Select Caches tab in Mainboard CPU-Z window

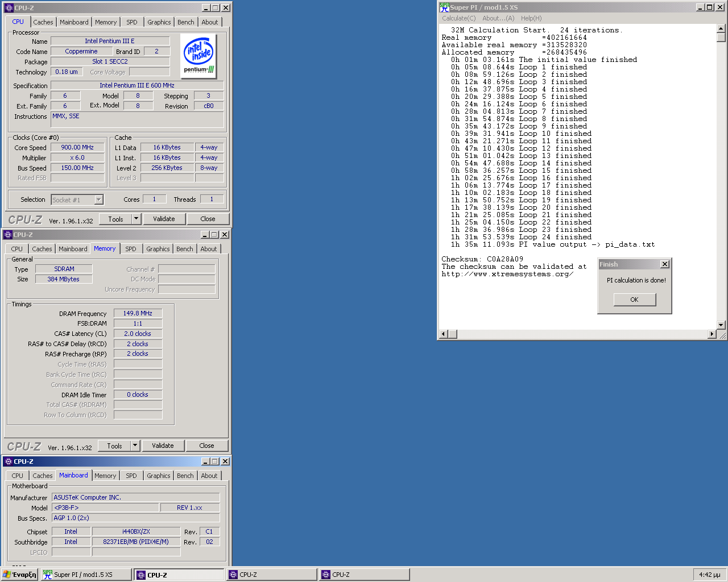click(x=43, y=476)
